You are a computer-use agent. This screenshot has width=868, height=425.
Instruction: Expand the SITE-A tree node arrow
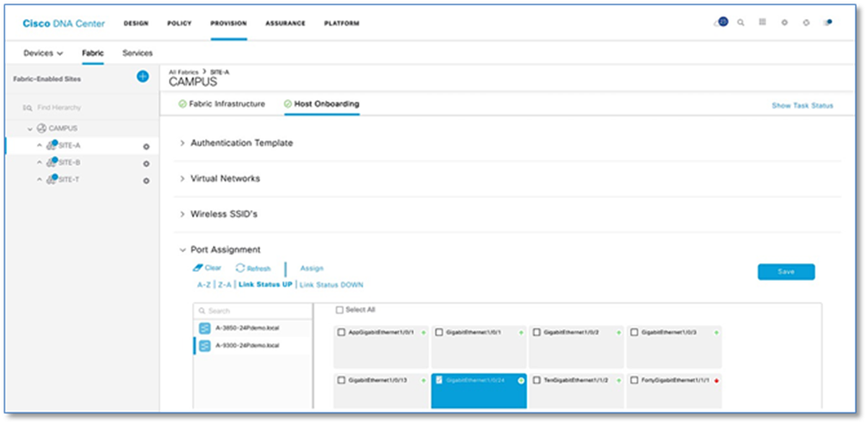tap(40, 146)
